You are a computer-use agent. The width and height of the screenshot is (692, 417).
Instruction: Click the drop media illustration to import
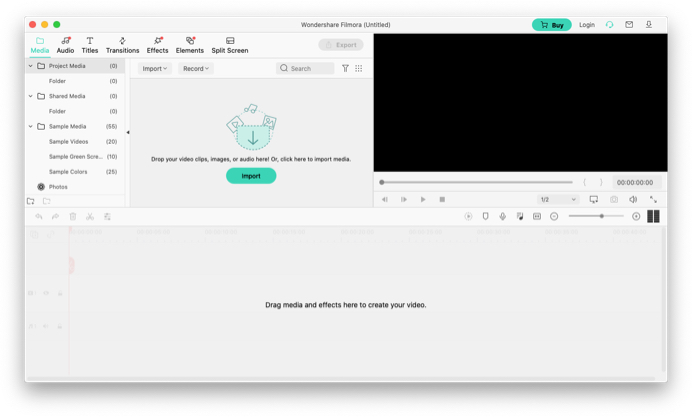tap(252, 127)
